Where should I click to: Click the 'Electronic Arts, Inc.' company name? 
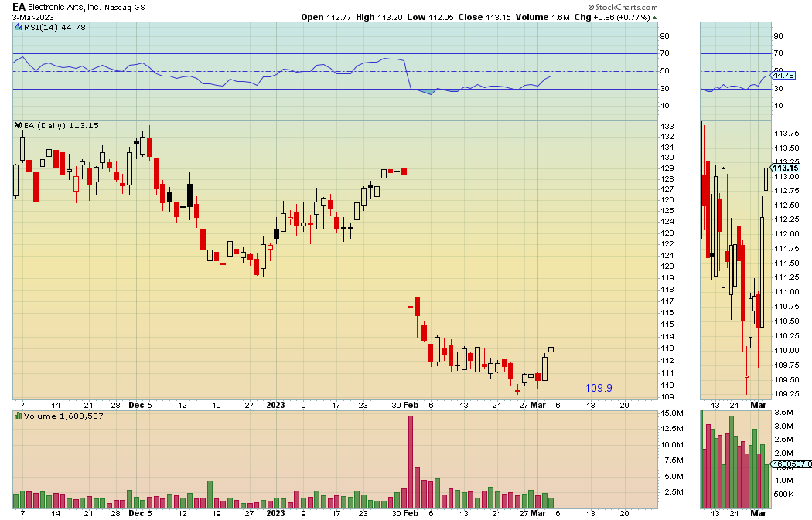tap(64, 7)
